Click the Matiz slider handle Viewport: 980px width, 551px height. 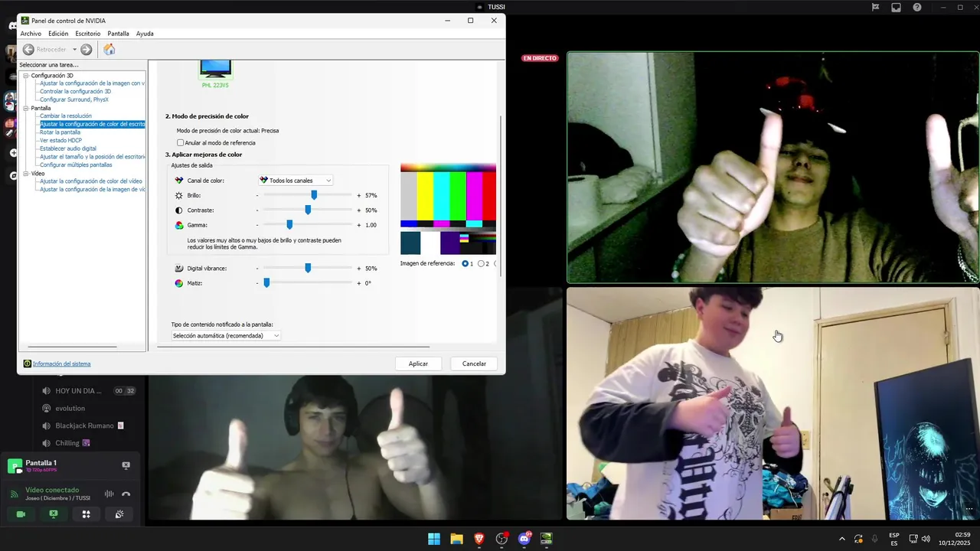[266, 283]
